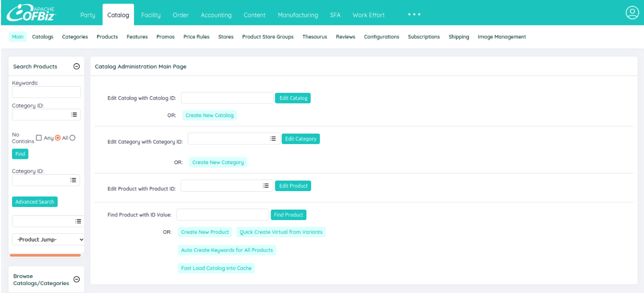Image resolution: width=644 pixels, height=293 pixels.
Task: Click the Find button in Search Products
Action: point(20,154)
